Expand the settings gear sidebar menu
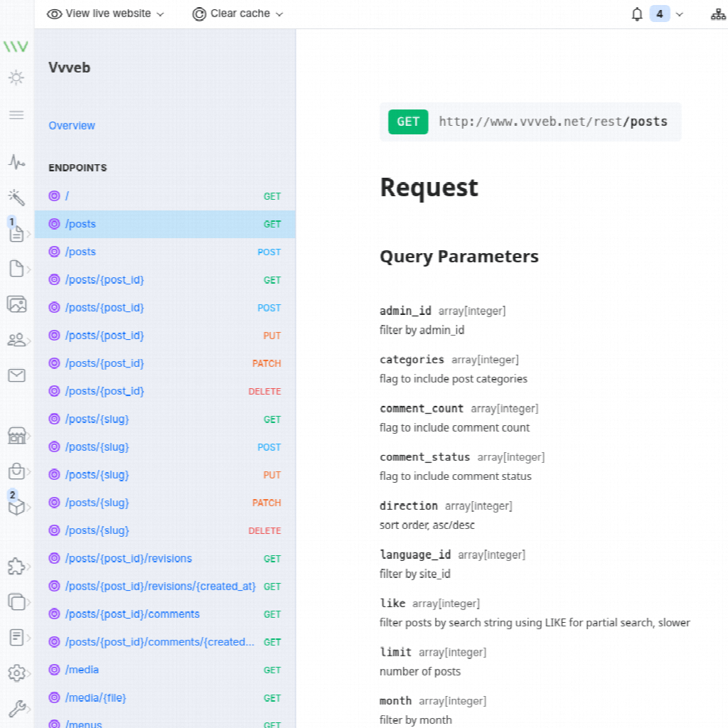 (x=16, y=673)
